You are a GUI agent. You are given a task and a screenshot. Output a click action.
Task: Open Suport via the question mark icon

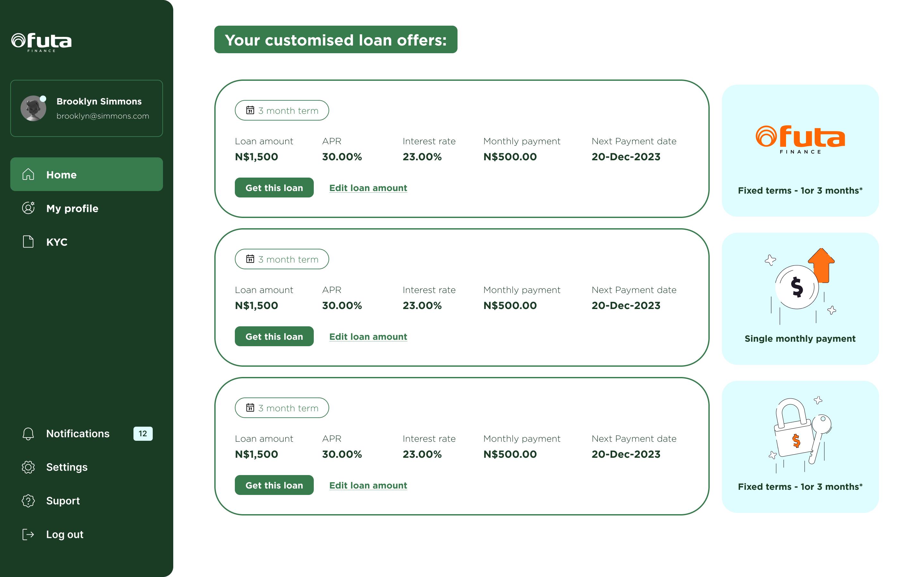(28, 501)
